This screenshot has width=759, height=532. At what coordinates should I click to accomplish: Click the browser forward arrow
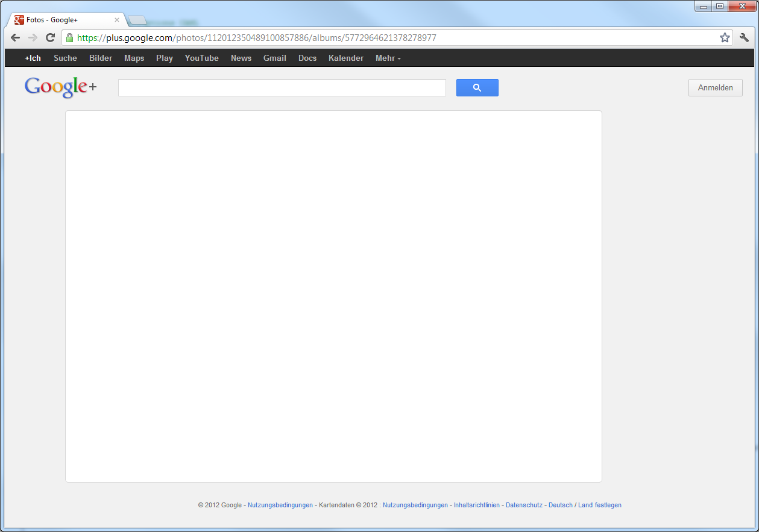pyautogui.click(x=33, y=38)
